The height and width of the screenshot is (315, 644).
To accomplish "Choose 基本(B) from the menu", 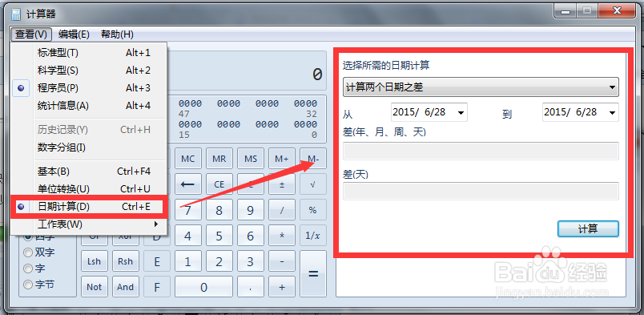I will pos(88,171).
